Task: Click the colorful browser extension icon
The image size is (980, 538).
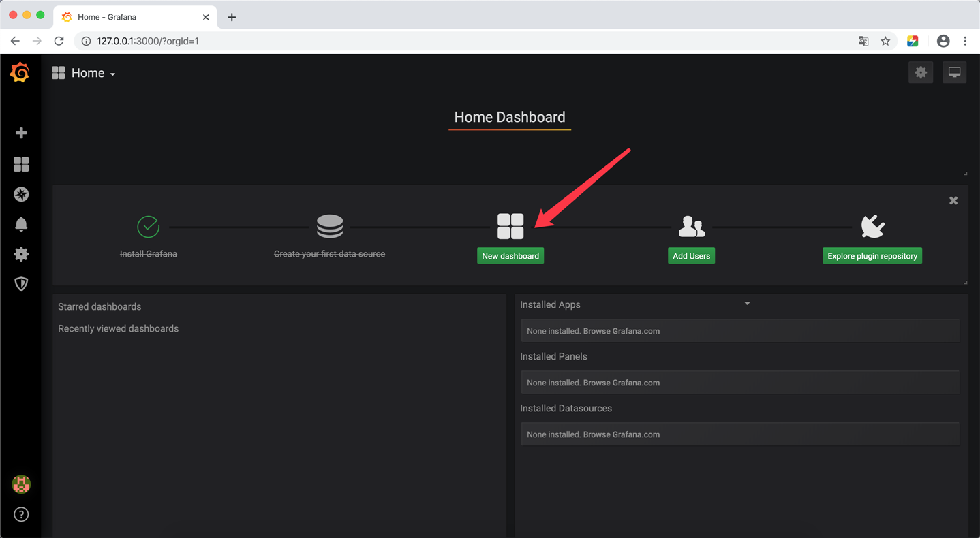Action: 913,41
